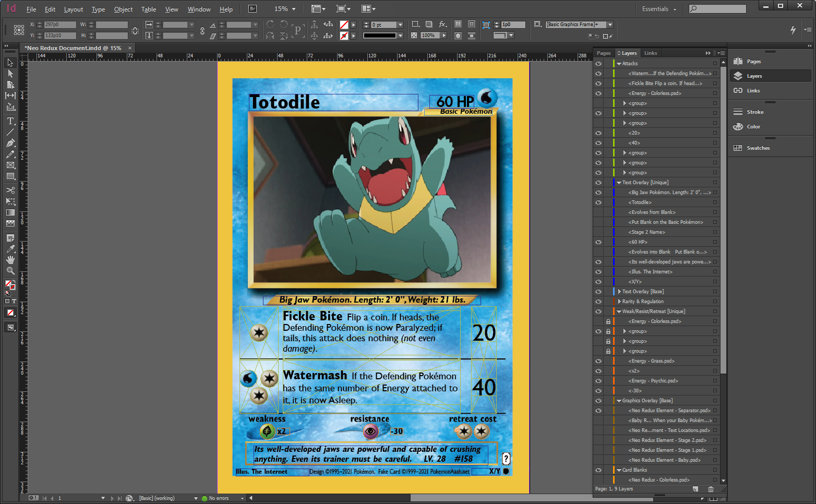The height and width of the screenshot is (504, 816).
Task: Open the Window menu
Action: click(x=199, y=9)
